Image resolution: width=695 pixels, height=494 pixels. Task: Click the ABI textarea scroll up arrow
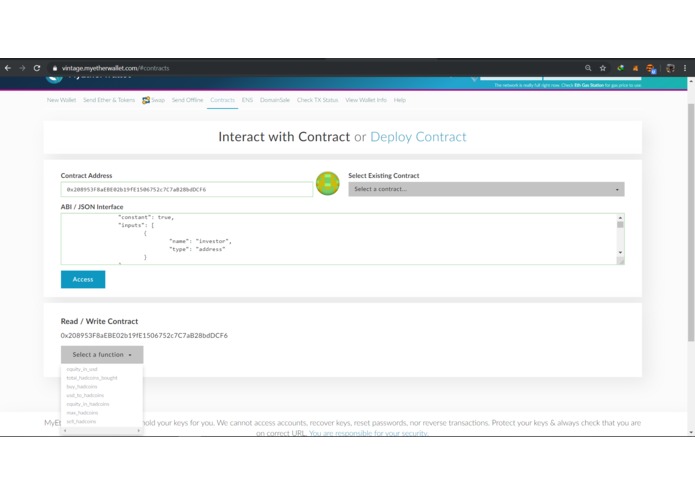pos(621,218)
